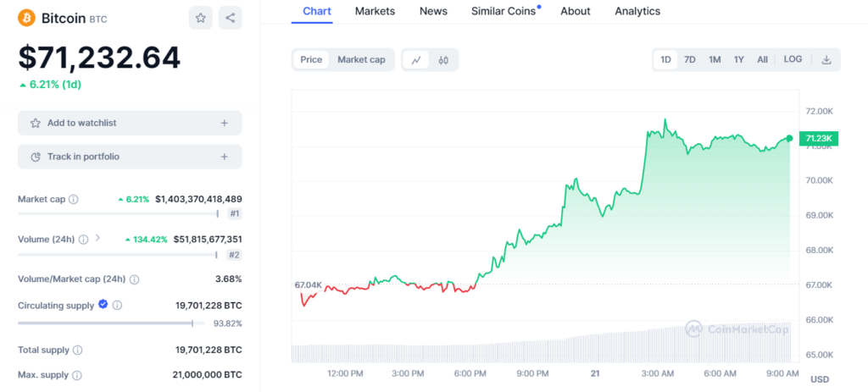Click the volume rank bar
This screenshot has height=392, width=868.
(118, 254)
